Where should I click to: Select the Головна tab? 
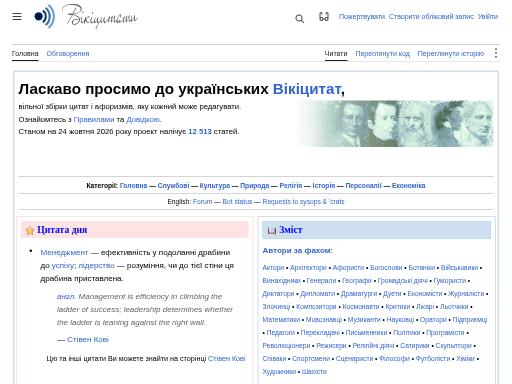coord(25,54)
